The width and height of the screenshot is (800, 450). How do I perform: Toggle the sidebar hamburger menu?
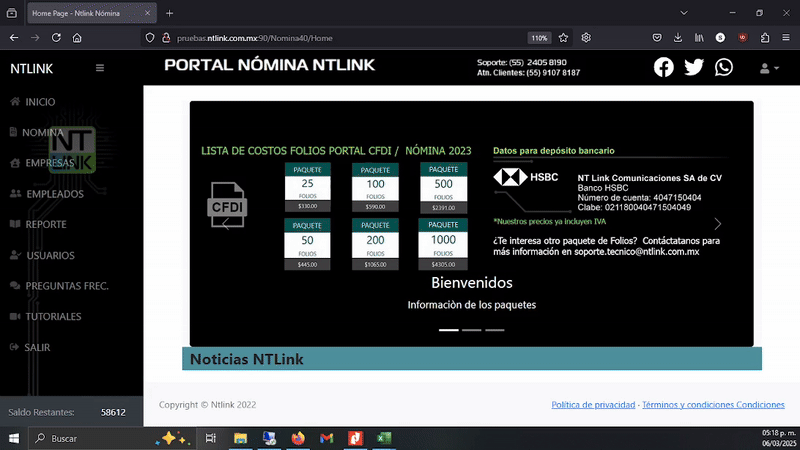click(x=100, y=68)
